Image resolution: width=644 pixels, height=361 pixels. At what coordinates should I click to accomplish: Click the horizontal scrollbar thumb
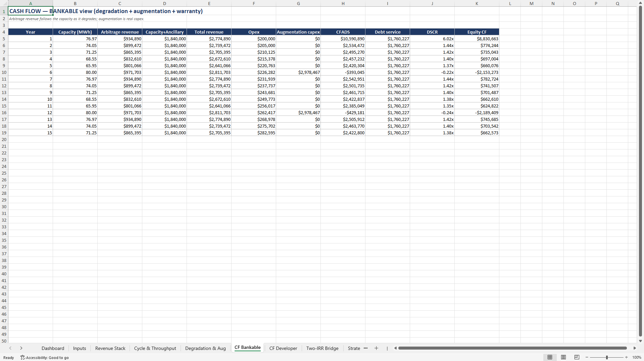click(x=512, y=348)
